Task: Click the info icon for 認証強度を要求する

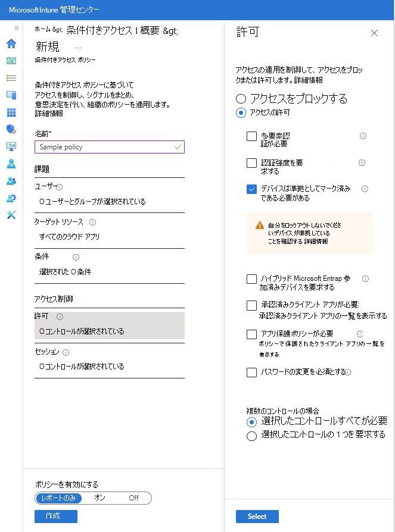Action: [362, 163]
